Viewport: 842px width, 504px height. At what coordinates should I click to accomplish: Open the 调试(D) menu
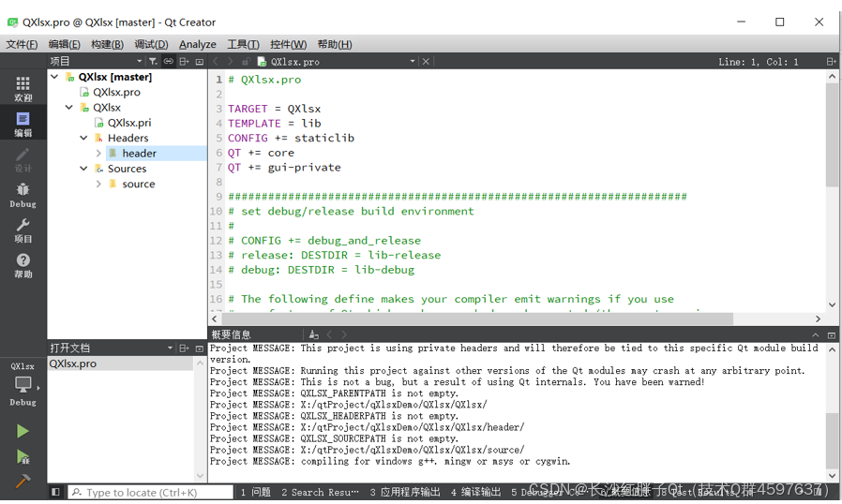point(151,45)
